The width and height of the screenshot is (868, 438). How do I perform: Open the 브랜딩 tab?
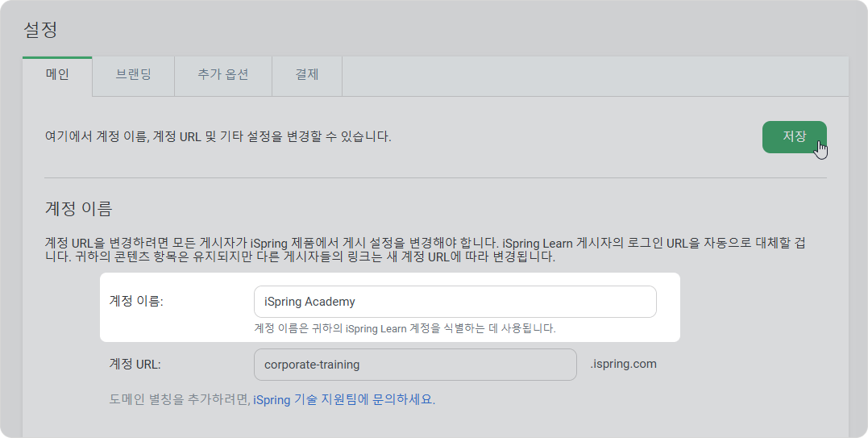(x=134, y=75)
